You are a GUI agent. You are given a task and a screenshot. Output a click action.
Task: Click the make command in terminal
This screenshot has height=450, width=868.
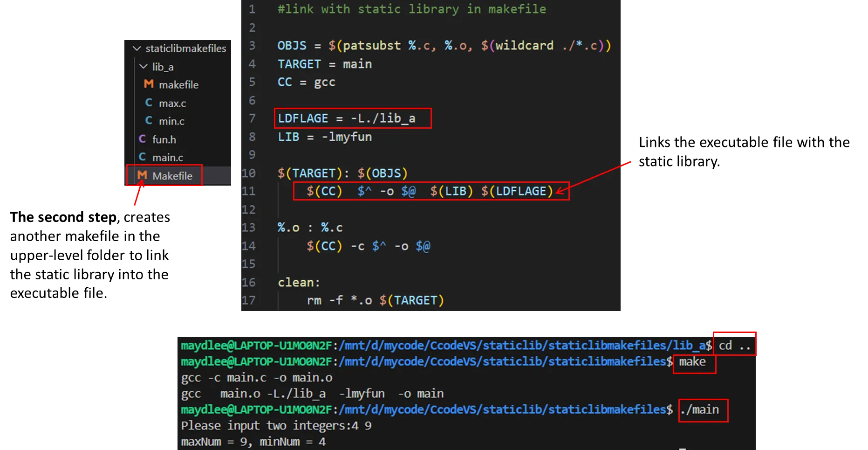point(692,362)
